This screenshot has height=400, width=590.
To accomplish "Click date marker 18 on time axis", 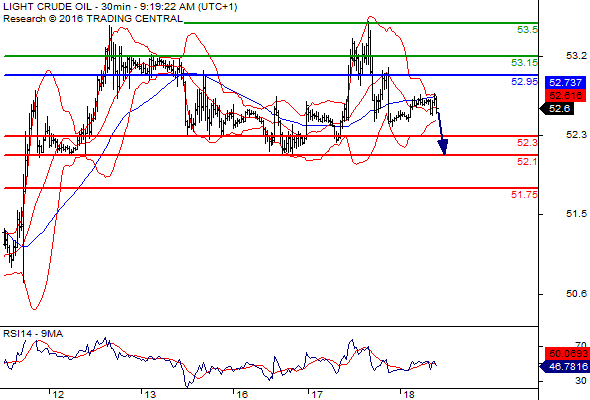I will pyautogui.click(x=409, y=394).
